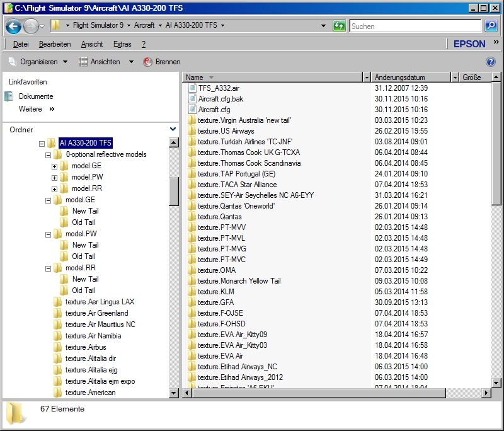This screenshot has height=431, width=504.
Task: Click the Dokumente favorites icon
Action: [x=9, y=96]
